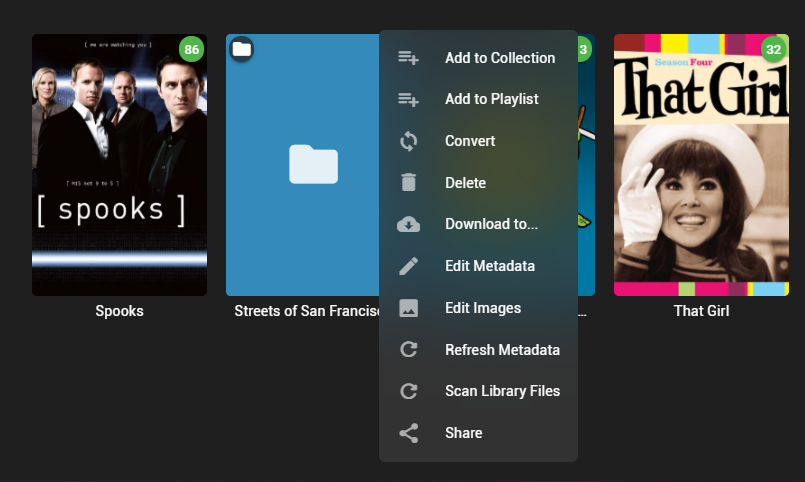Open the Spooks title link
Screen dimensions: 805x482
pyautogui.click(x=120, y=311)
